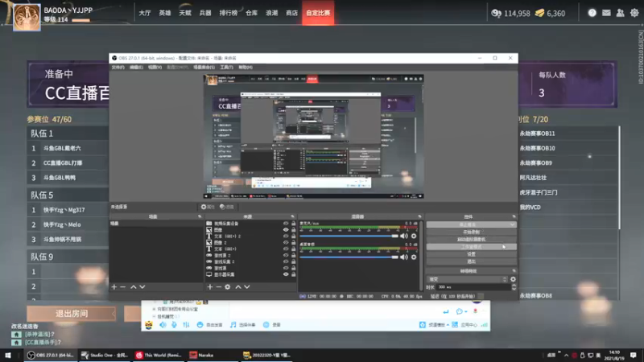Move scene up in the Scenes panel
Screen dimensions: 644x362
tap(134, 287)
